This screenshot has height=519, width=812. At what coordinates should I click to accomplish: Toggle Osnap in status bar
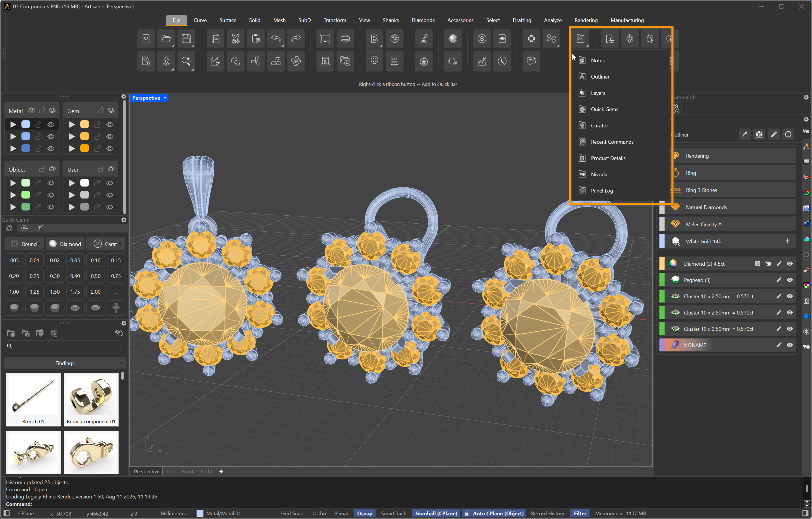(x=365, y=513)
